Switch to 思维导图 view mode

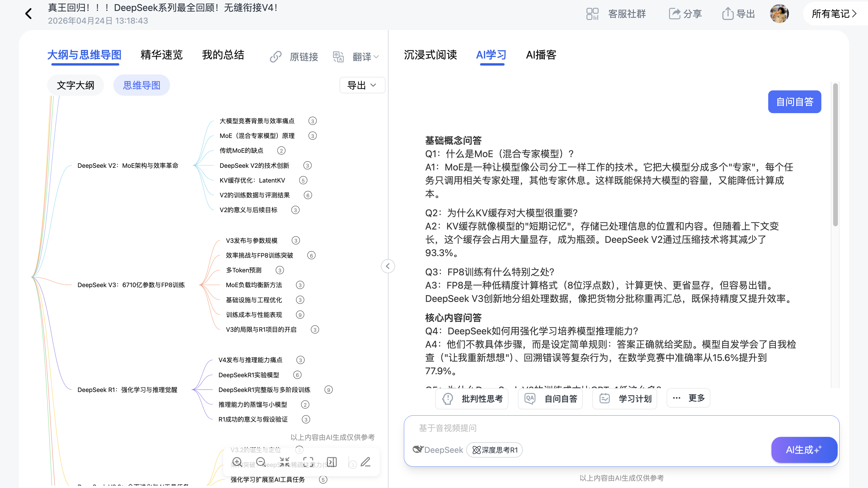(141, 85)
